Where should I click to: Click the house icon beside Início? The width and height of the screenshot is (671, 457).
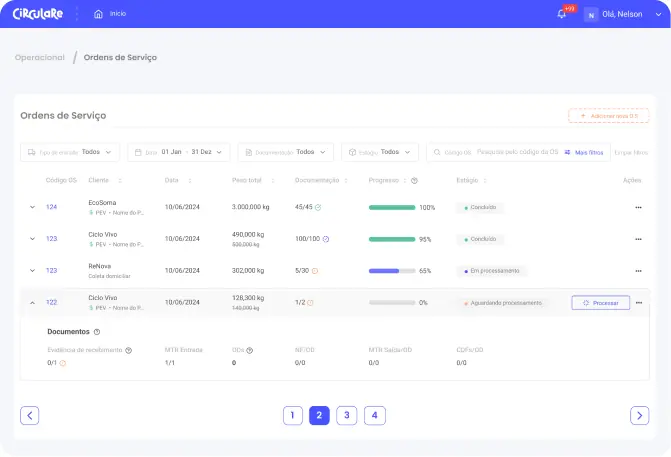(98, 14)
